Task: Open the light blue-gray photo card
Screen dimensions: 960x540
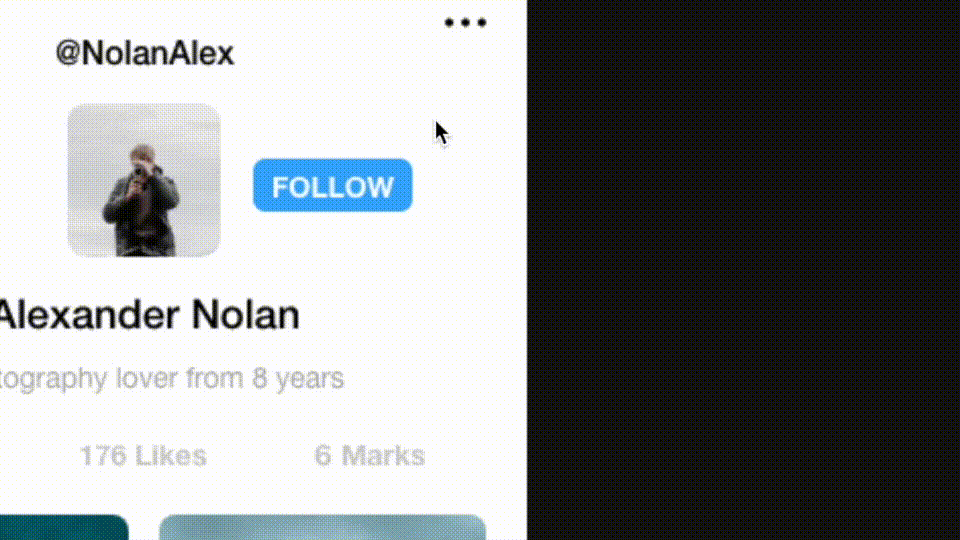Action: pos(323,527)
